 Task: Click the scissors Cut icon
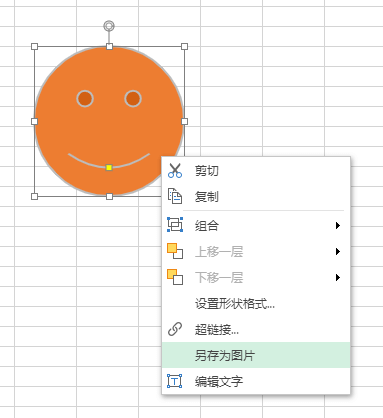175,170
